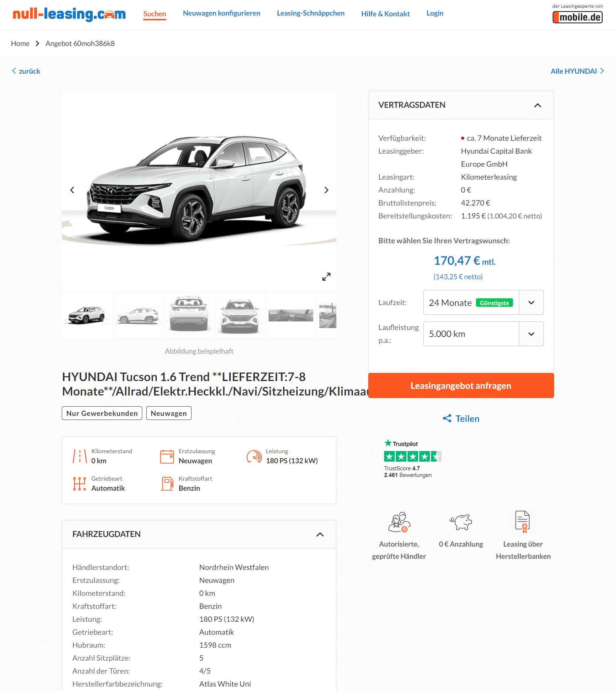Click the piggy bank Anzahlung icon
This screenshot has width=616, height=691.
click(x=460, y=522)
